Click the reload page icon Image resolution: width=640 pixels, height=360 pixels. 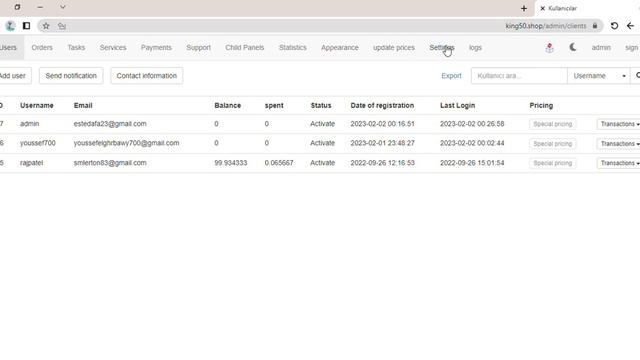614,26
